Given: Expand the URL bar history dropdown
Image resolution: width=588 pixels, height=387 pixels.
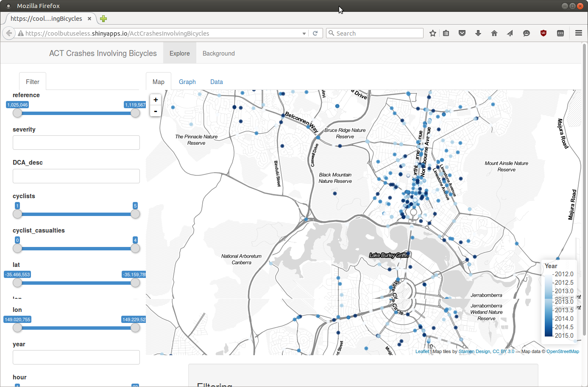Looking at the screenshot, I should (304, 34).
